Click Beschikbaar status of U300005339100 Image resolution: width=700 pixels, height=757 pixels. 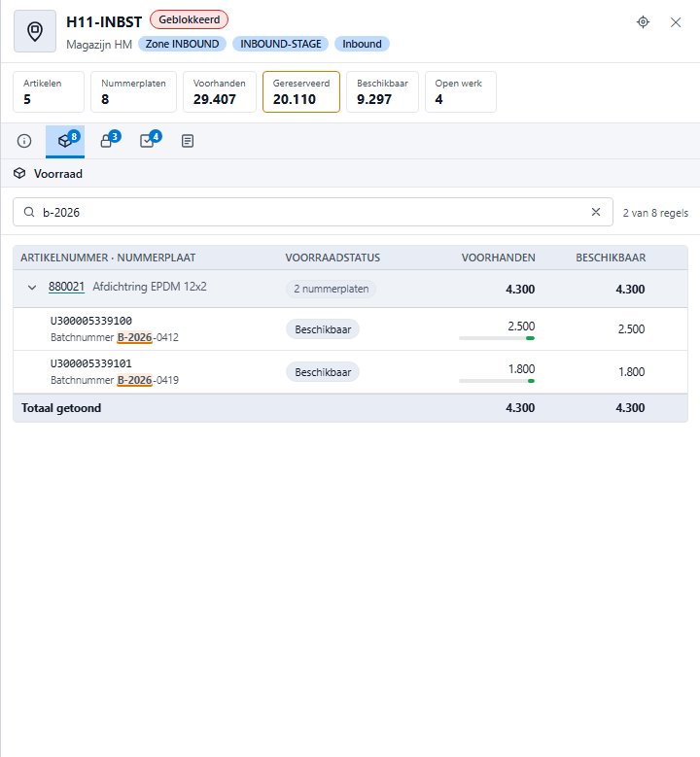(x=323, y=329)
